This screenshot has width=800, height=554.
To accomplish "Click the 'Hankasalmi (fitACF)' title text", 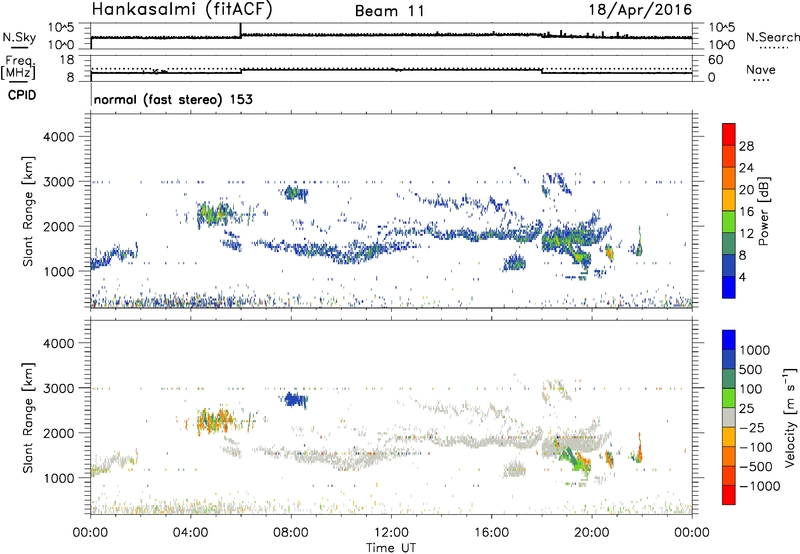I will [x=182, y=10].
